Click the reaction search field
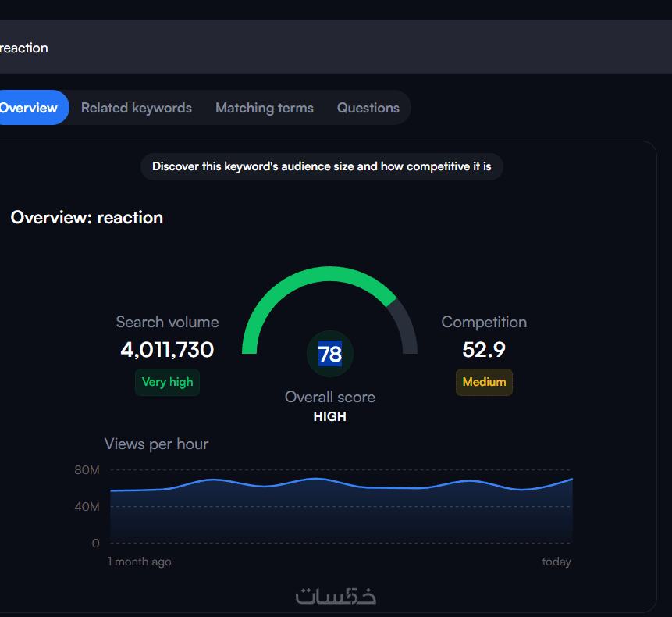The width and height of the screenshot is (672, 617). point(336,47)
